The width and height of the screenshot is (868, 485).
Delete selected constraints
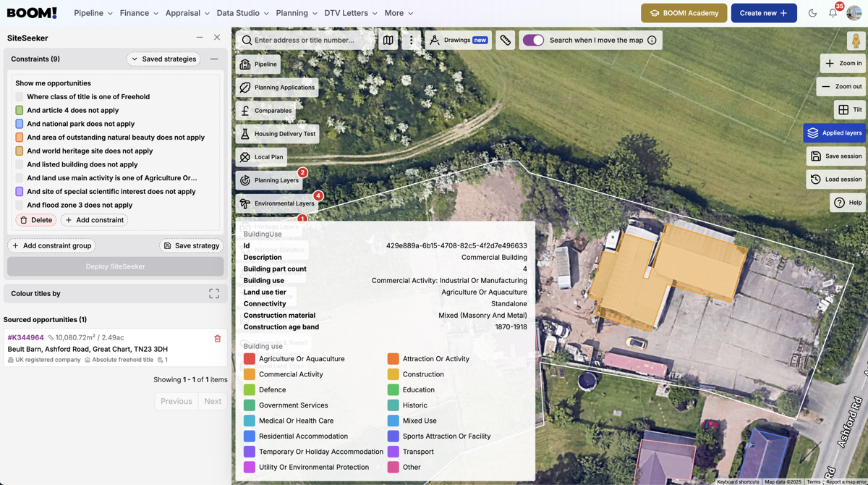pyautogui.click(x=36, y=220)
